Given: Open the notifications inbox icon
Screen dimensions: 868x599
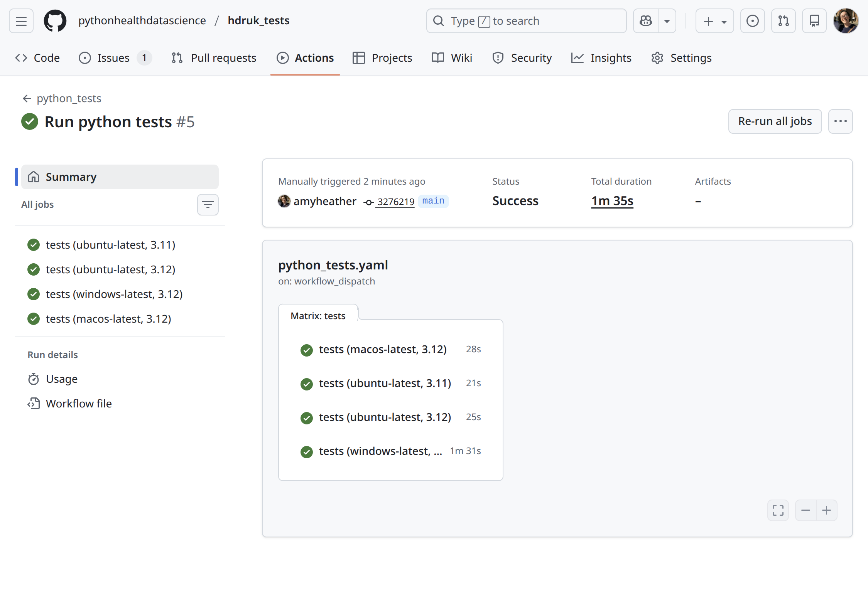Looking at the screenshot, I should tap(814, 21).
